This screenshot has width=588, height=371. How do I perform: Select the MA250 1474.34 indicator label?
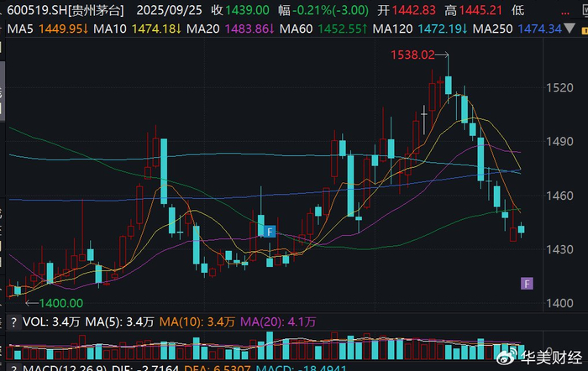pyautogui.click(x=517, y=29)
